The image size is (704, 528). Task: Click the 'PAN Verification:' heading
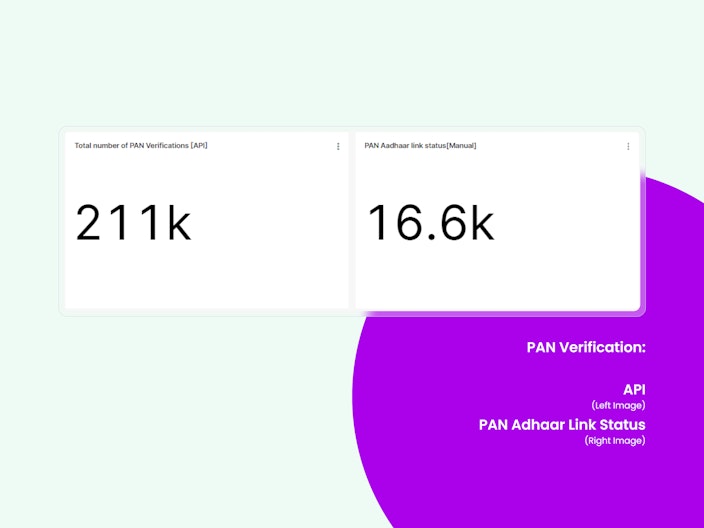[x=586, y=347]
